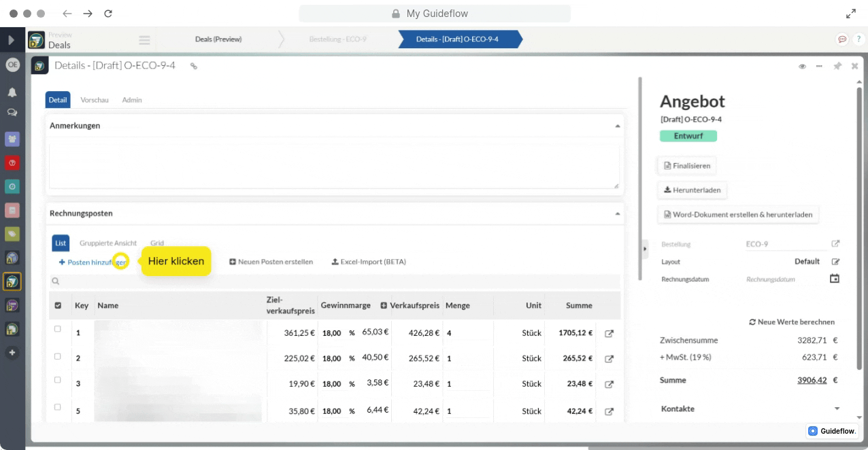Select the checkbox for row 3
Screen dimensions: 868x450
[58, 380]
